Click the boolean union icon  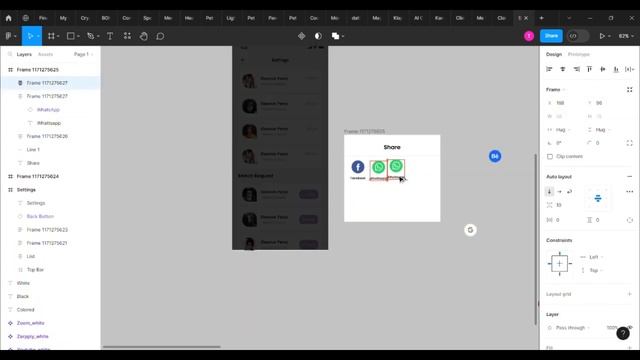click(x=335, y=36)
